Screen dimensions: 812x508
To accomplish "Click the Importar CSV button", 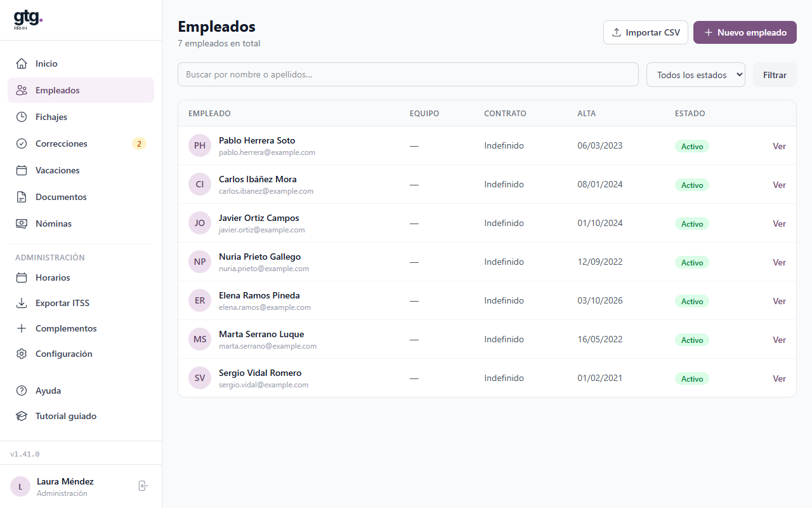I will coord(646,32).
